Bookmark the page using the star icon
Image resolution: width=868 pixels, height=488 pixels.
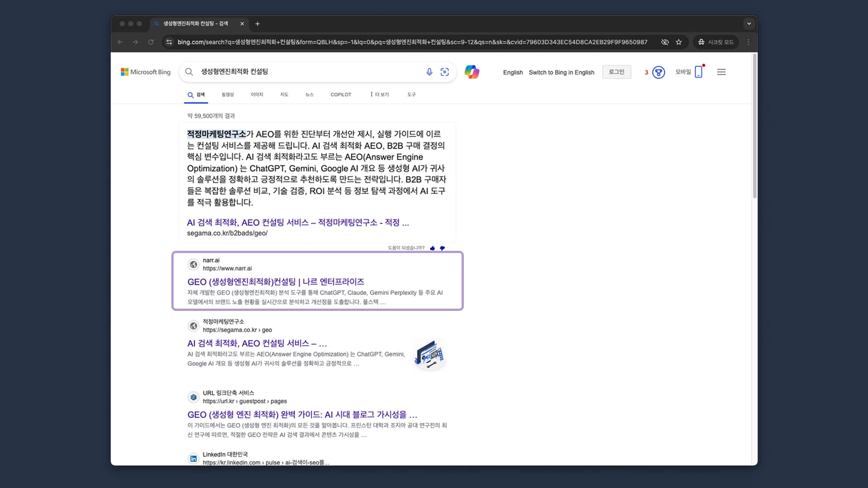coord(679,42)
